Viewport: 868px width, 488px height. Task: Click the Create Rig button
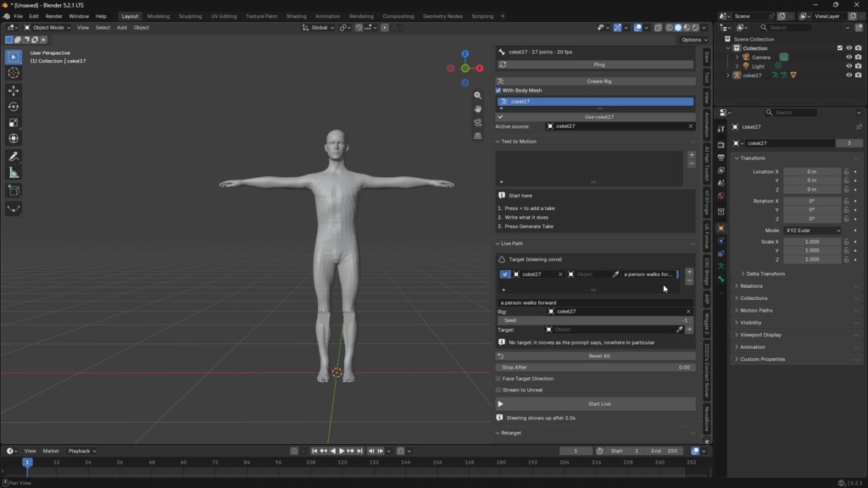point(596,81)
